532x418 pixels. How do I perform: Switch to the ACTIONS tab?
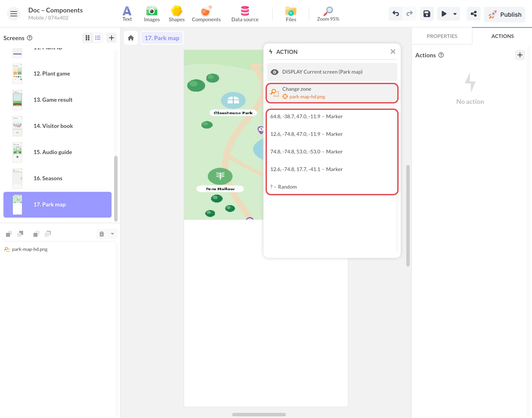[x=502, y=36]
